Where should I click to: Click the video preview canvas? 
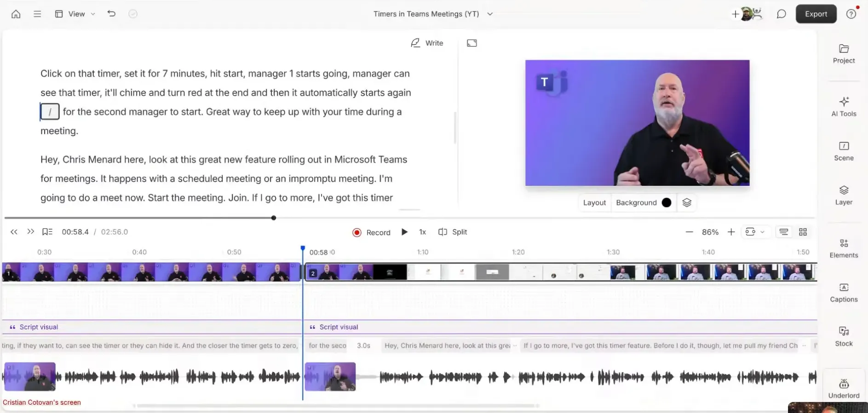point(637,123)
